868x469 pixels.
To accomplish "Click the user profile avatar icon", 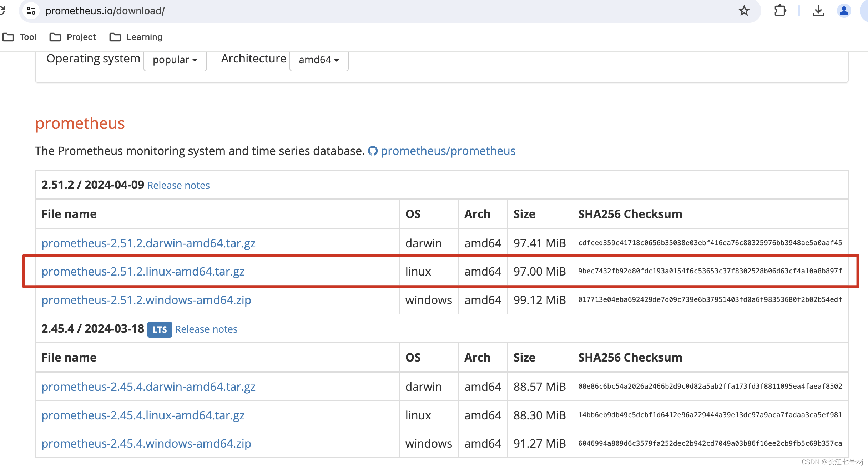I will pos(844,11).
